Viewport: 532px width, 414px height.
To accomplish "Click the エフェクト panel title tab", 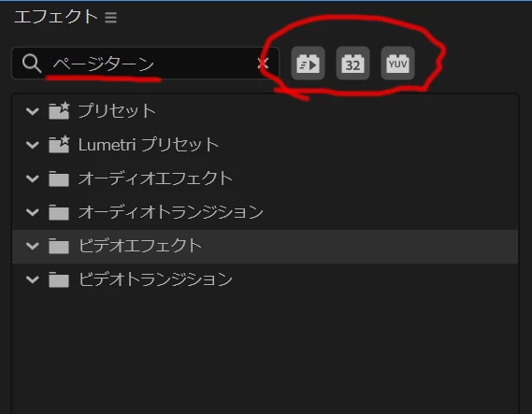I will (56, 17).
